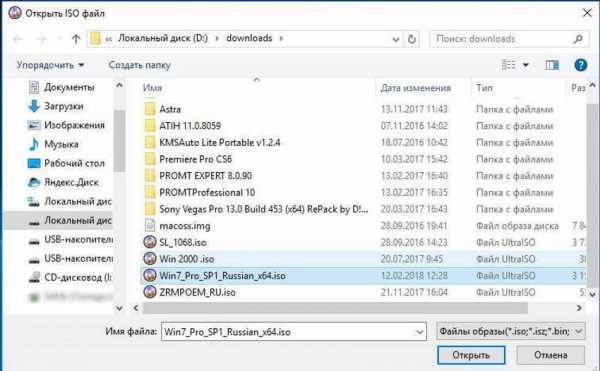Expand the file name combo box dropdown
The width and height of the screenshot is (600, 371).
point(420,332)
